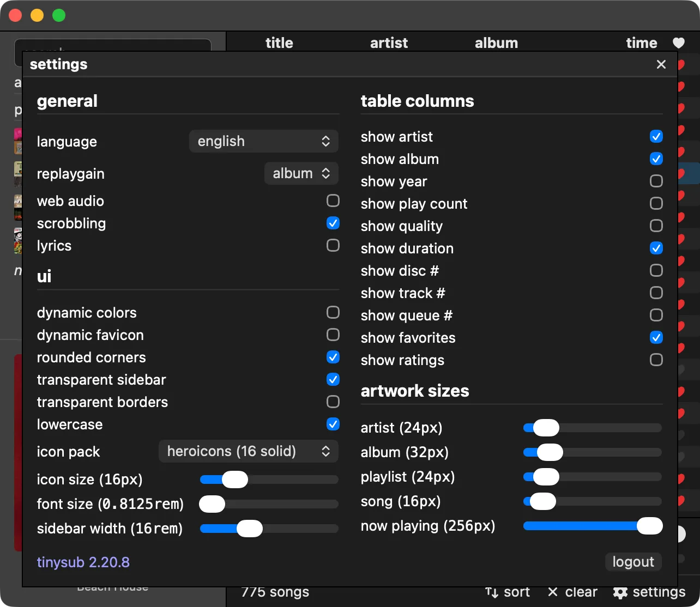The height and width of the screenshot is (607, 700).
Task: Enable the web audio checkbox
Action: click(x=333, y=201)
